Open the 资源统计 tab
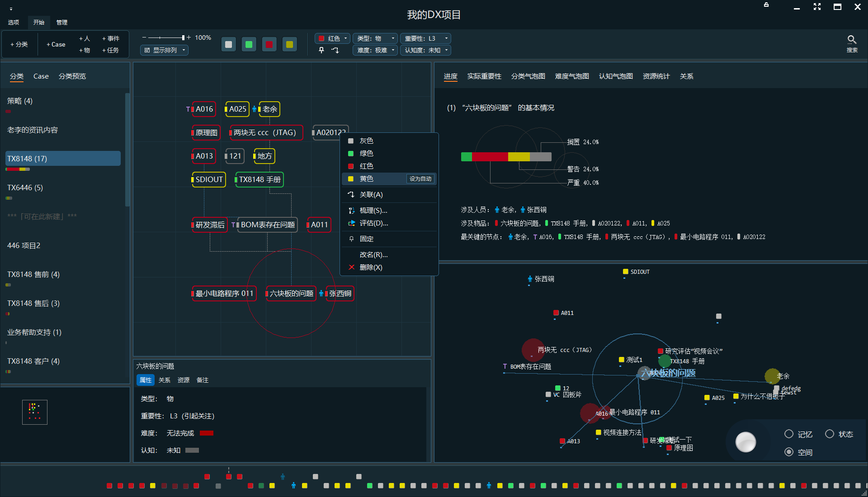The width and height of the screenshot is (868, 497). point(656,76)
